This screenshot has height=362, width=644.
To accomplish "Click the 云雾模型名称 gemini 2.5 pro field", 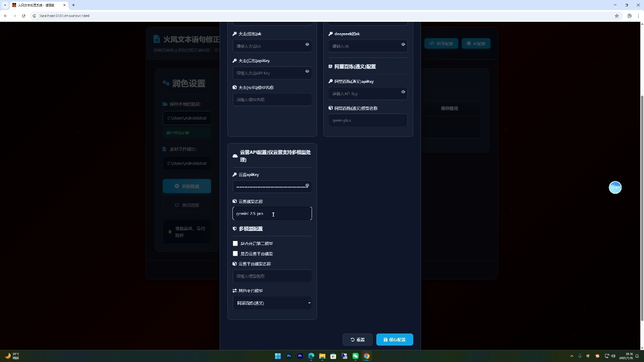I will pos(272,214).
